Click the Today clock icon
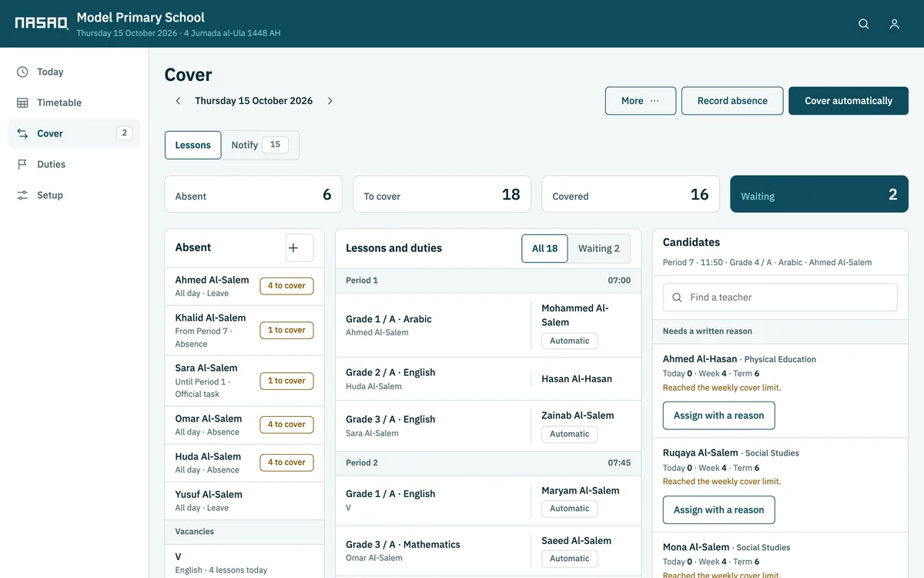The width and height of the screenshot is (924, 578). (22, 72)
